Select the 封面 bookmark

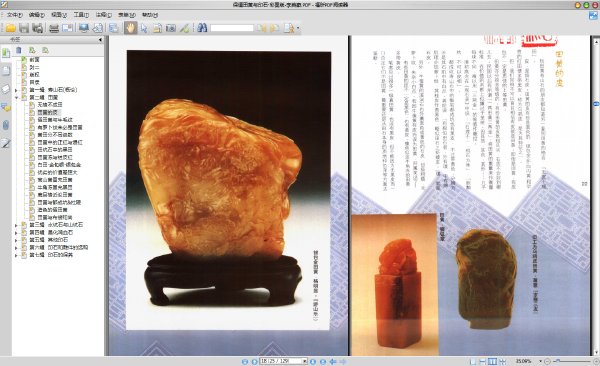coord(34,60)
